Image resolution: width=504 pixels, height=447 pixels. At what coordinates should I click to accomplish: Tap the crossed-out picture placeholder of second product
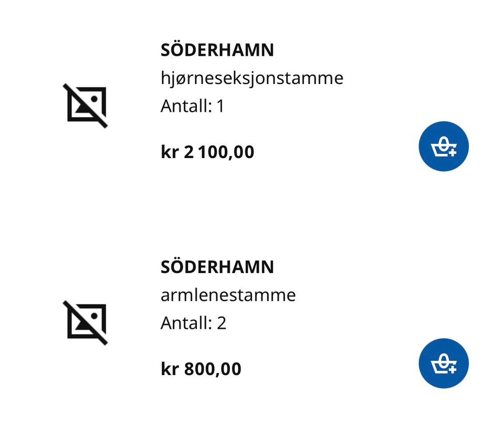86,322
